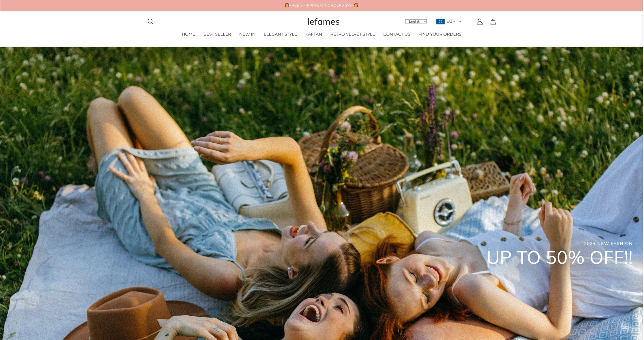Select KAFTAN in the navigation
This screenshot has width=644, height=340.
pyautogui.click(x=313, y=34)
